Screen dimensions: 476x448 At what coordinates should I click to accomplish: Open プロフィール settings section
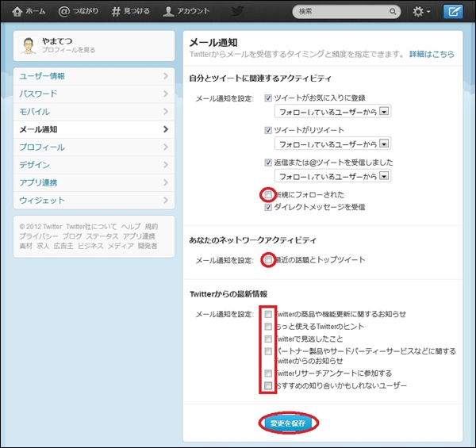(94, 147)
